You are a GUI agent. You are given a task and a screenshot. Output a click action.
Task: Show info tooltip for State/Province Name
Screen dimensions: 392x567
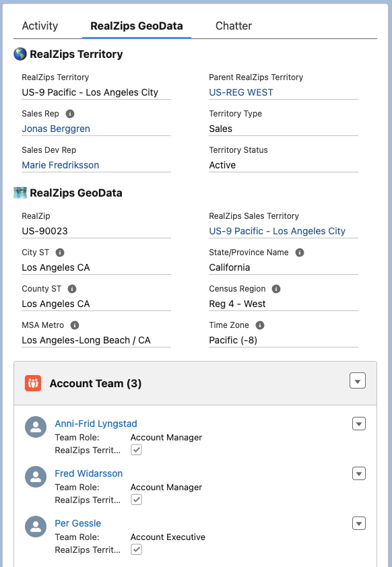(300, 253)
